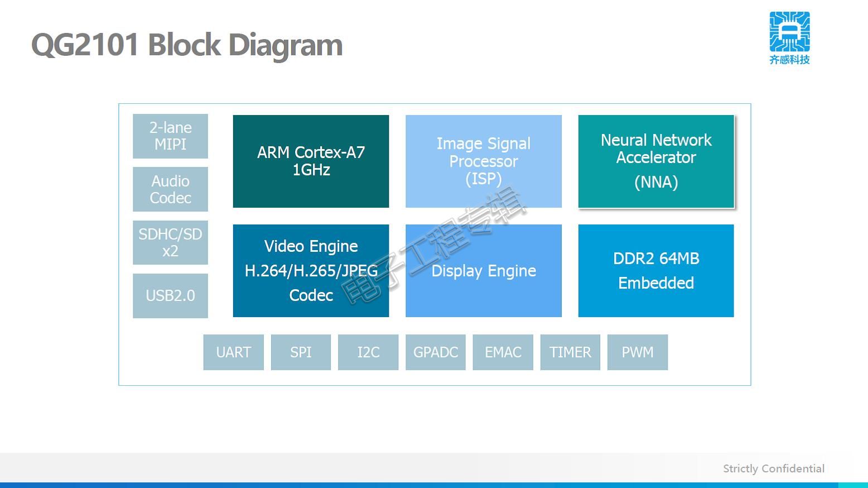
Task: Select the Display Engine block
Action: coord(484,271)
